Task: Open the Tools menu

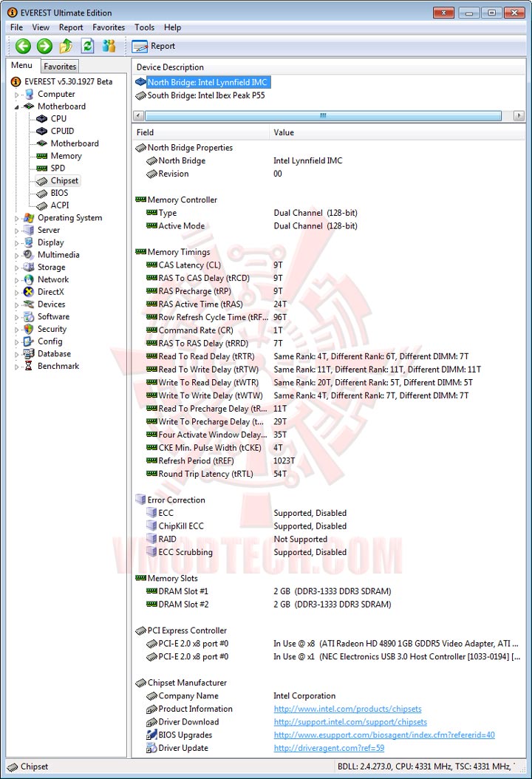Action: tap(145, 27)
